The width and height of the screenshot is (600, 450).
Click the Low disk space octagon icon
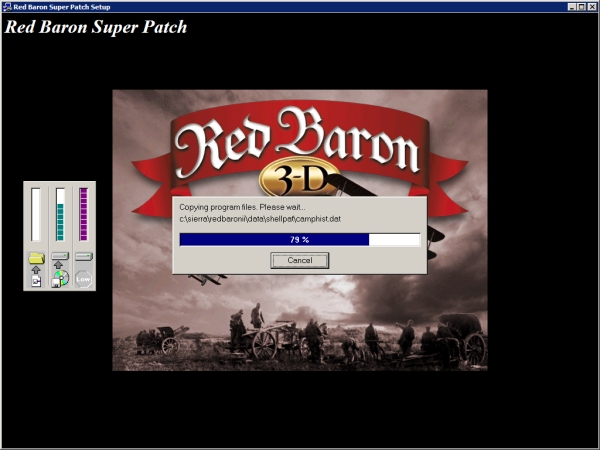point(84,279)
